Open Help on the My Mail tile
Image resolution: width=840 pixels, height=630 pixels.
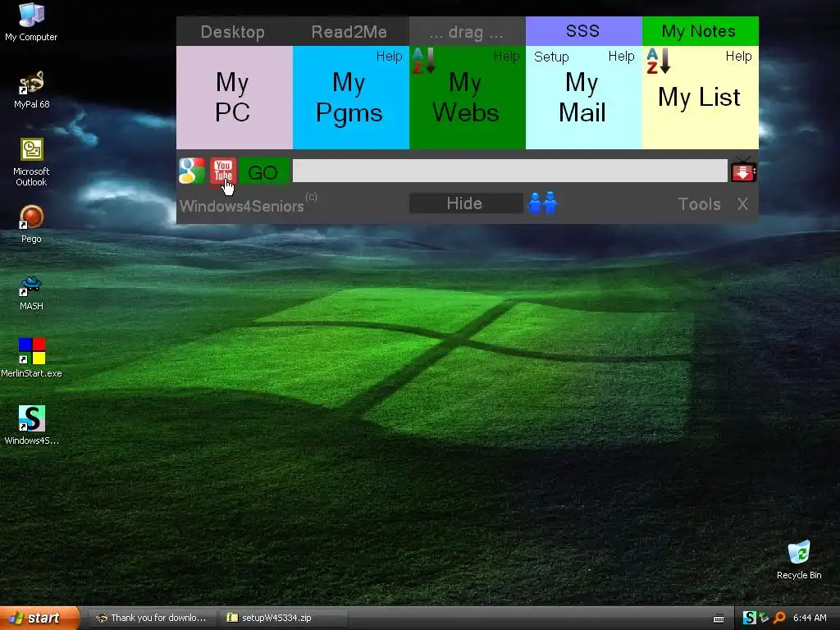622,57
